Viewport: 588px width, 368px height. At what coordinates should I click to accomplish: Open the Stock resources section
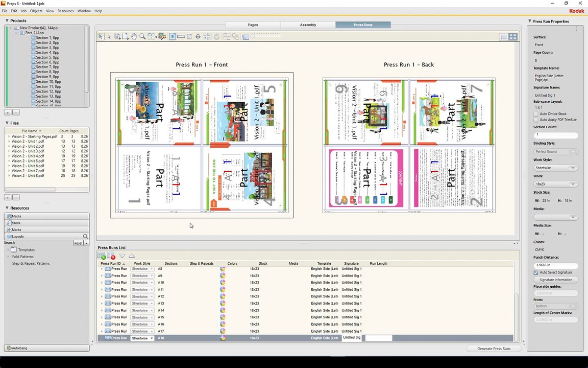tap(47, 223)
